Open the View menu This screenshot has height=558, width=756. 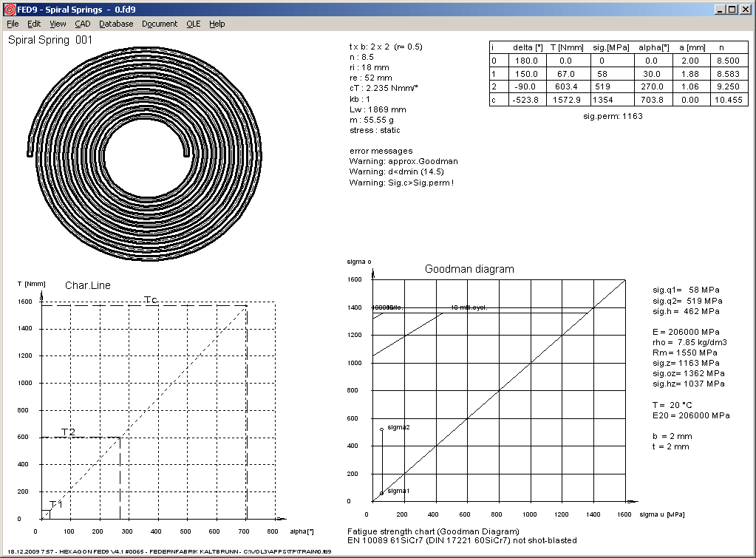(x=58, y=24)
